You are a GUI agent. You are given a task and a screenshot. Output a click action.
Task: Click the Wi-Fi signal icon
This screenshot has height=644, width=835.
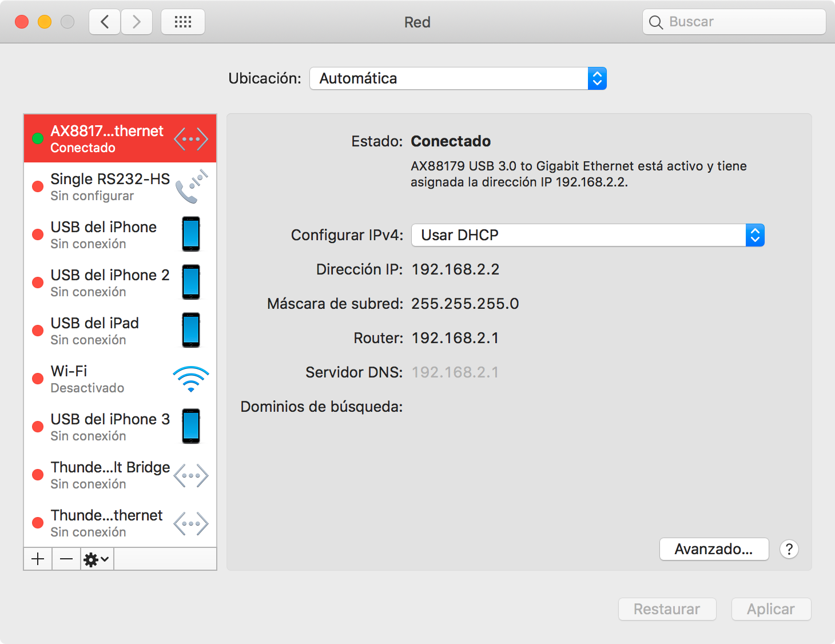click(x=191, y=379)
